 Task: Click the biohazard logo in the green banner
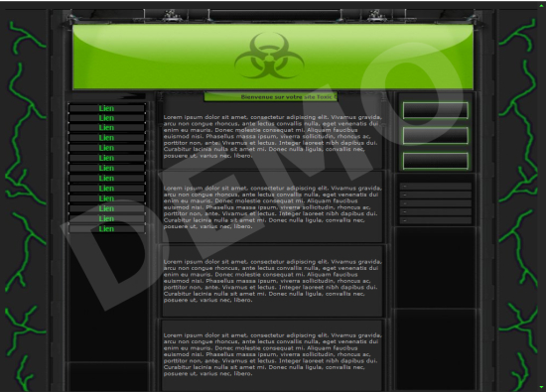coord(269,56)
